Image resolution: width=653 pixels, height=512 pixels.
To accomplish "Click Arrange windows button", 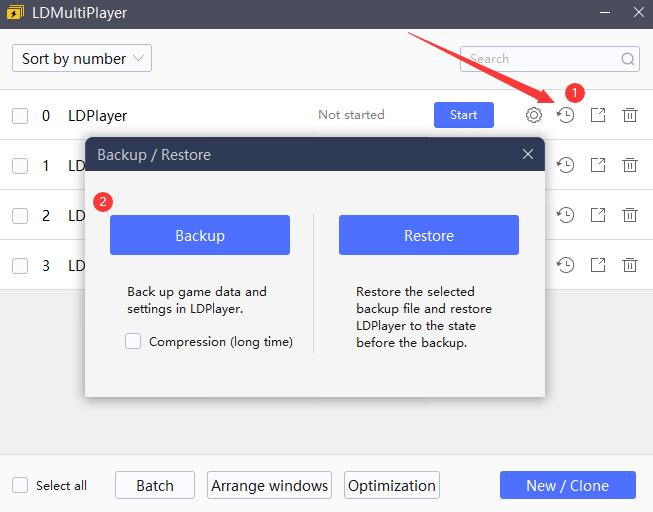I will (269, 485).
